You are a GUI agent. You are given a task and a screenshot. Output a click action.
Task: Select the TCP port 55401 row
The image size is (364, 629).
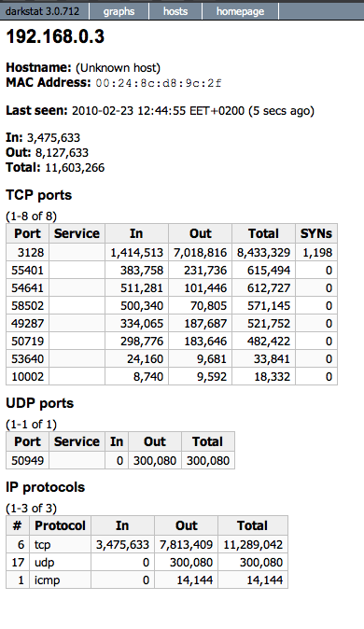(x=172, y=271)
